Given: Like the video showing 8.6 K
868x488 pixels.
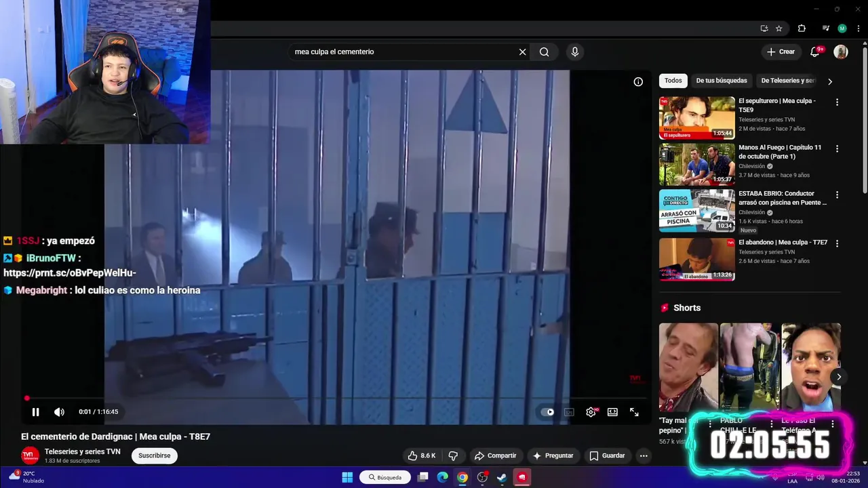Looking at the screenshot, I should coord(422,455).
